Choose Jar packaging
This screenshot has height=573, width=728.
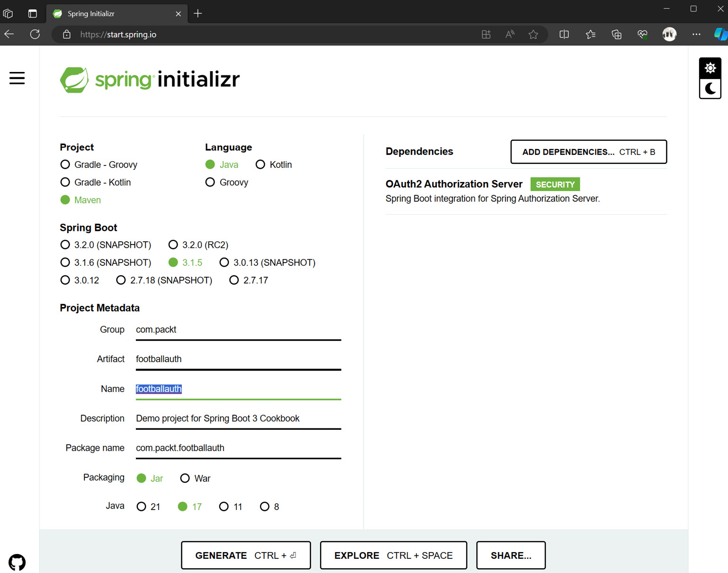click(x=150, y=478)
